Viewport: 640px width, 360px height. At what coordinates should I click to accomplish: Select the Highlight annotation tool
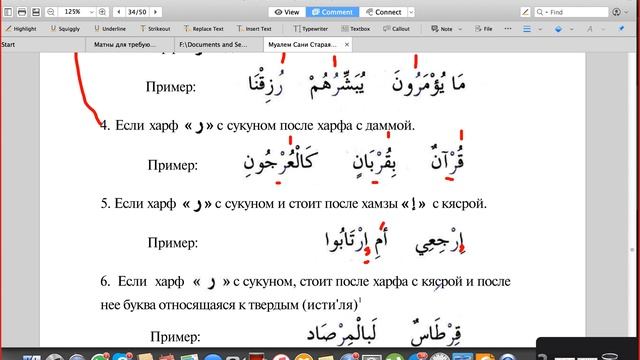click(21, 29)
